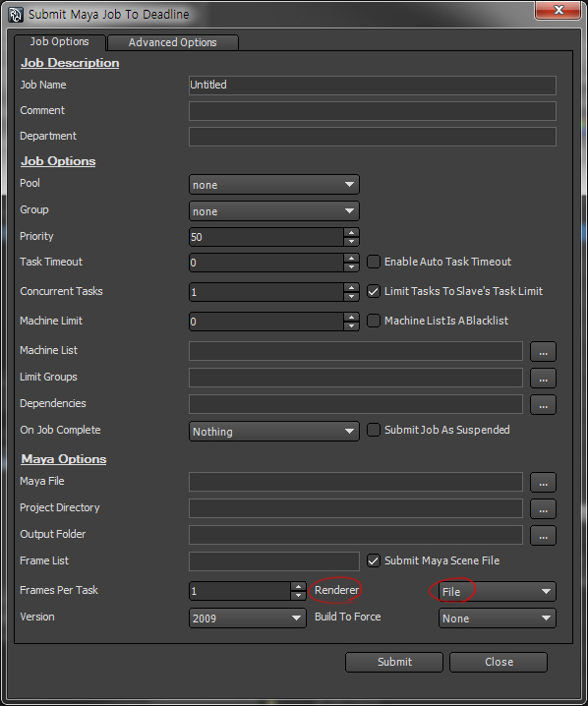Increase Priority with the up arrow
Viewport: 588px width, 706px height.
coord(351,232)
